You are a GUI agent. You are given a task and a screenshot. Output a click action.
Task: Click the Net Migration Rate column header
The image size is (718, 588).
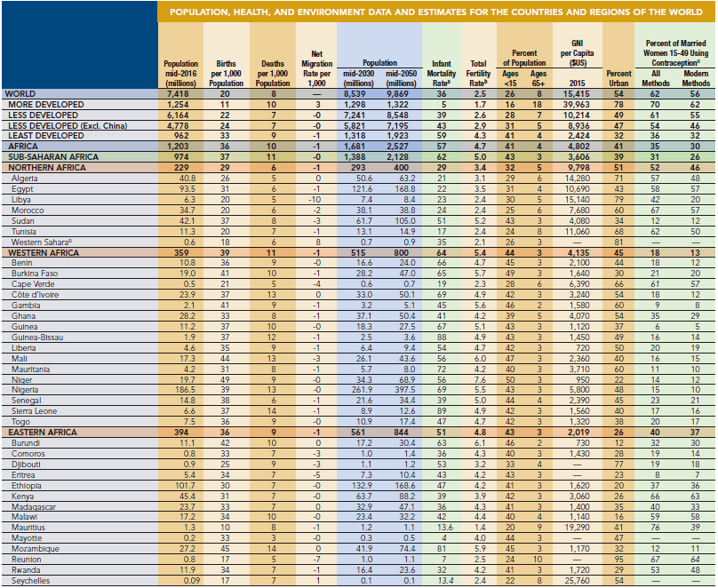(311, 68)
